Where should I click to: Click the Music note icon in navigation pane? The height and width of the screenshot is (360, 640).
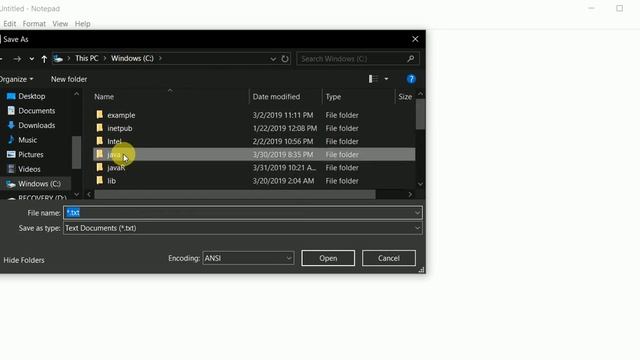pos(11,140)
